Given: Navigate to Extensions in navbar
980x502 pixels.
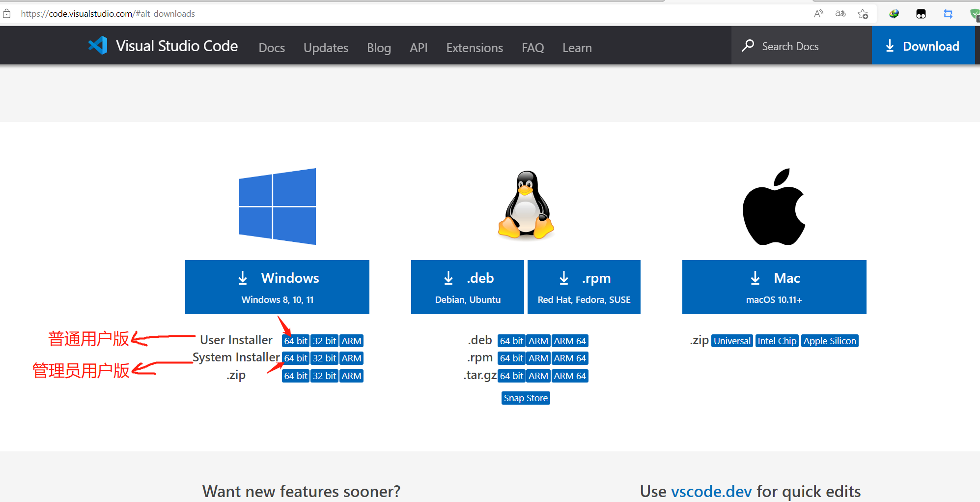Looking at the screenshot, I should [475, 48].
